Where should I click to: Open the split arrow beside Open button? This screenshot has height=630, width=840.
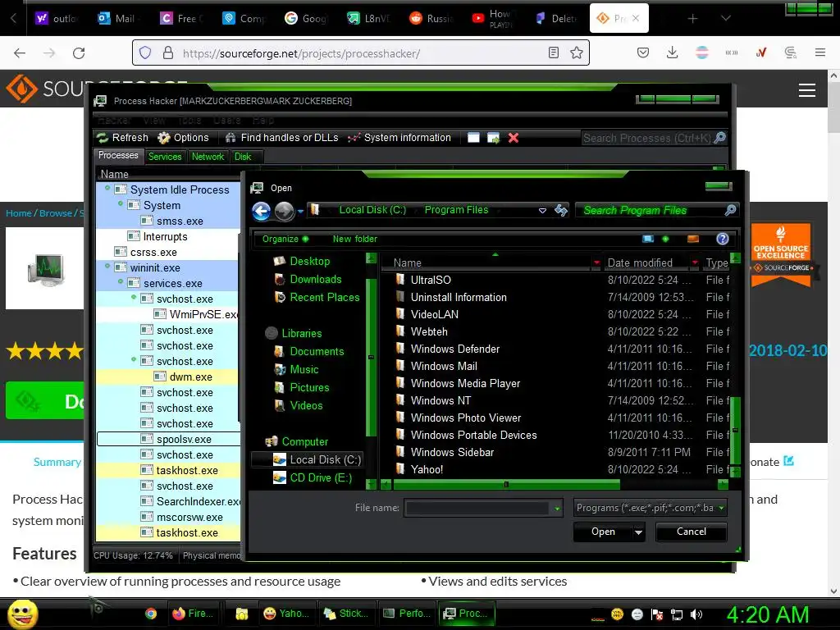638,532
